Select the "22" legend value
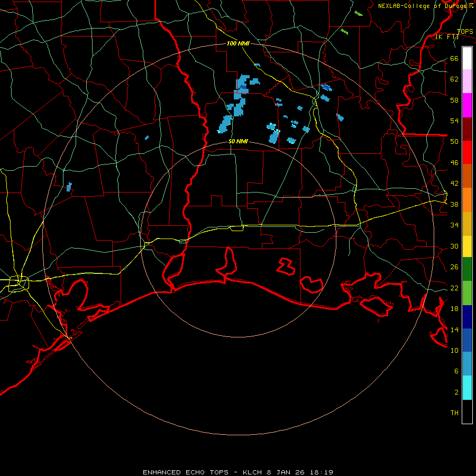 click(454, 288)
